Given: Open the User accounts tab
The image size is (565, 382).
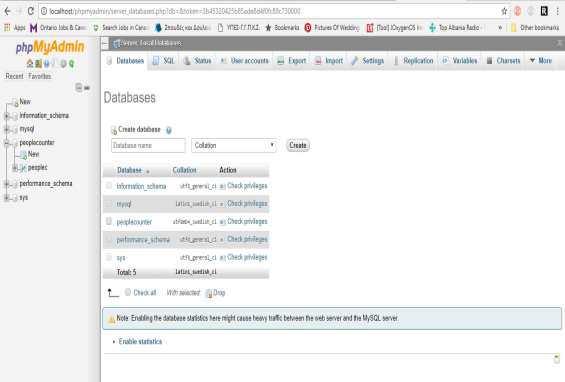Looking at the screenshot, I should (245, 61).
